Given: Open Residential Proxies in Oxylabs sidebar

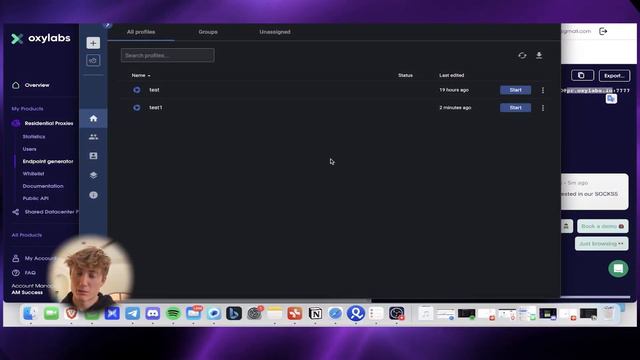Looking at the screenshot, I should tap(49, 123).
